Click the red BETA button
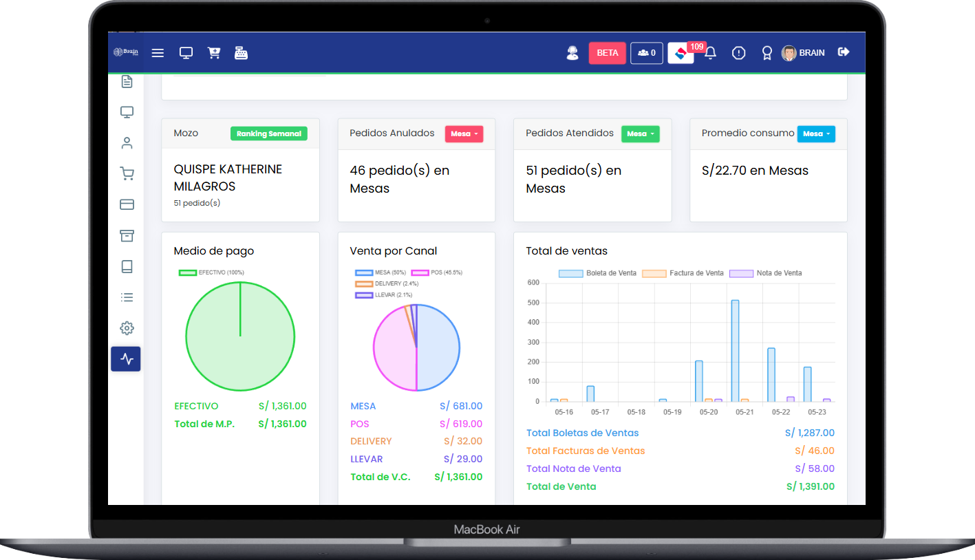The height and width of the screenshot is (560, 975). tap(607, 53)
